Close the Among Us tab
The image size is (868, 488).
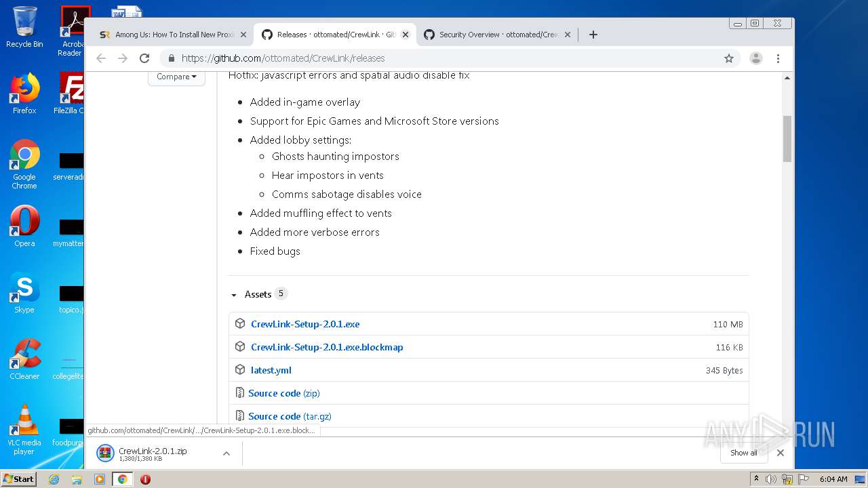[243, 35]
